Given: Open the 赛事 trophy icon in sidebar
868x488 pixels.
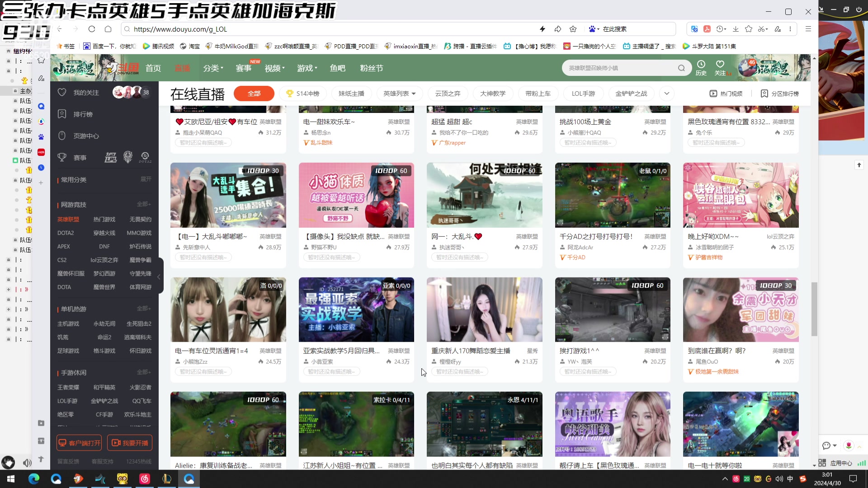Looking at the screenshot, I should tap(62, 157).
